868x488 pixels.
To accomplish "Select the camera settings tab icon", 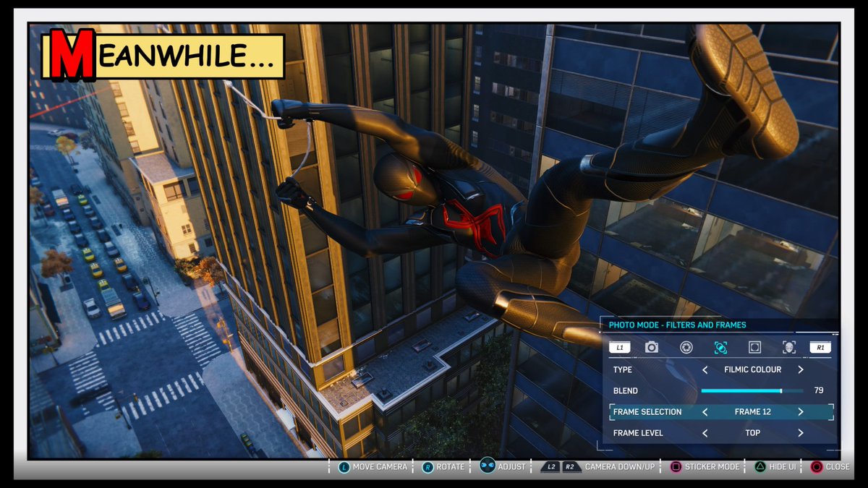I will click(652, 348).
